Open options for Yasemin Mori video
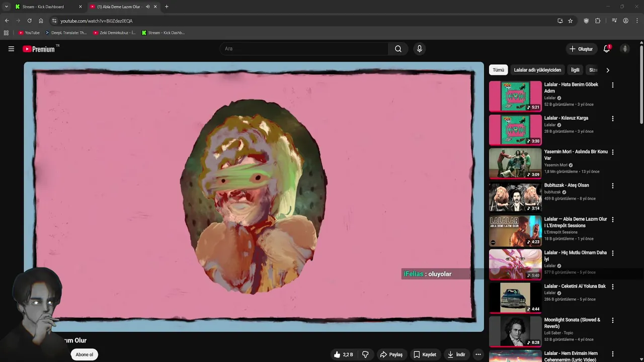Screen dimensions: 644x362 (x=612, y=152)
